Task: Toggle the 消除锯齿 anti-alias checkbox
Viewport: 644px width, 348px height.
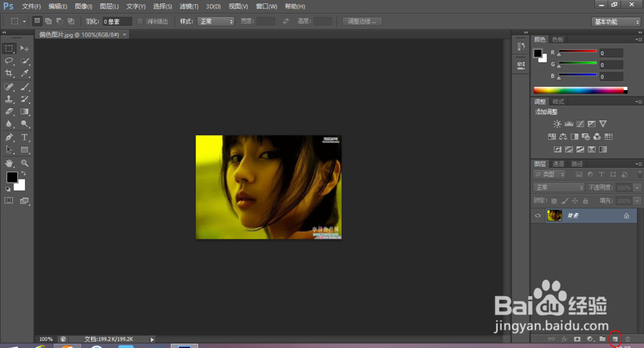Action: [140, 21]
